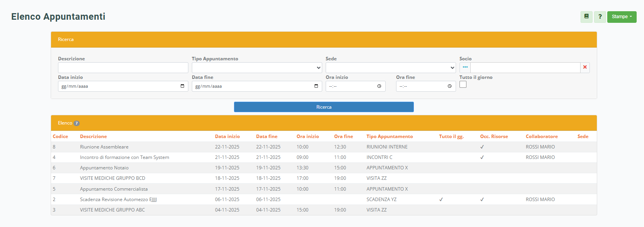Viewport: 644px width, 227px height.
Task: Sort by Data inizio column header
Action: (x=227, y=137)
